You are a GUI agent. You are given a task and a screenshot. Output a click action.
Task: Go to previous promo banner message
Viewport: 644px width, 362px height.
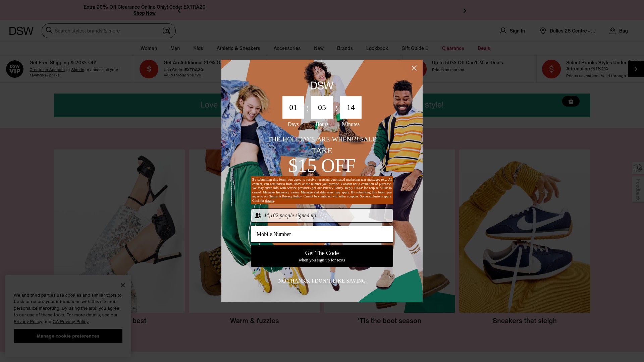179,11
